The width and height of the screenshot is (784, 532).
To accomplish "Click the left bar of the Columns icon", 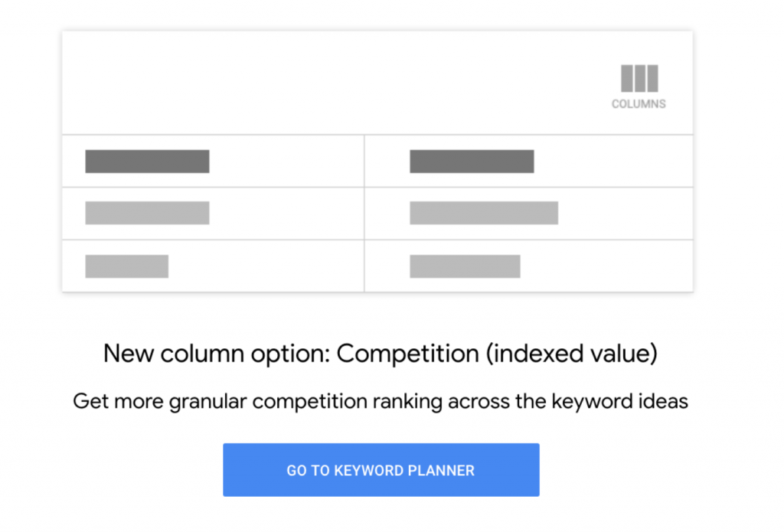I will (x=627, y=79).
